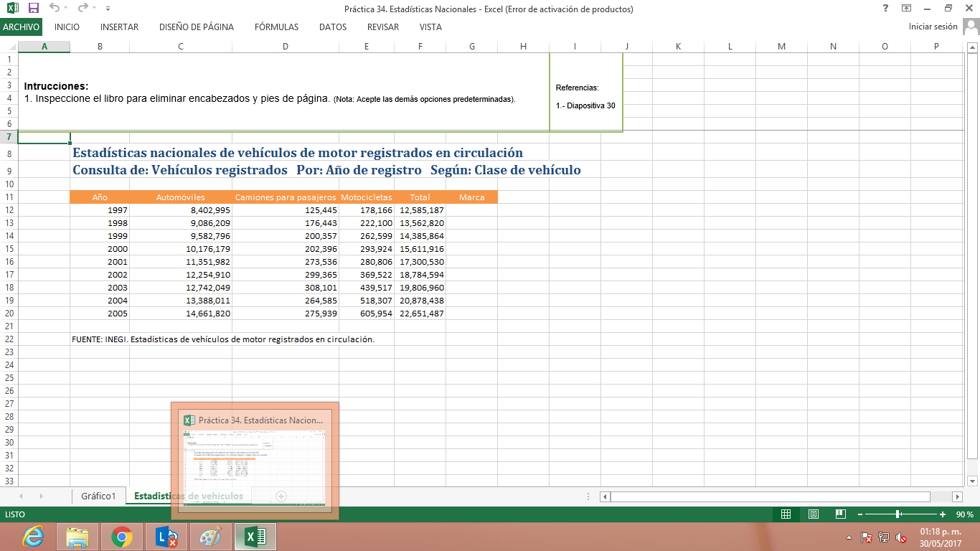
Task: Open File Explorer folder taskbar icon
Action: 77,537
